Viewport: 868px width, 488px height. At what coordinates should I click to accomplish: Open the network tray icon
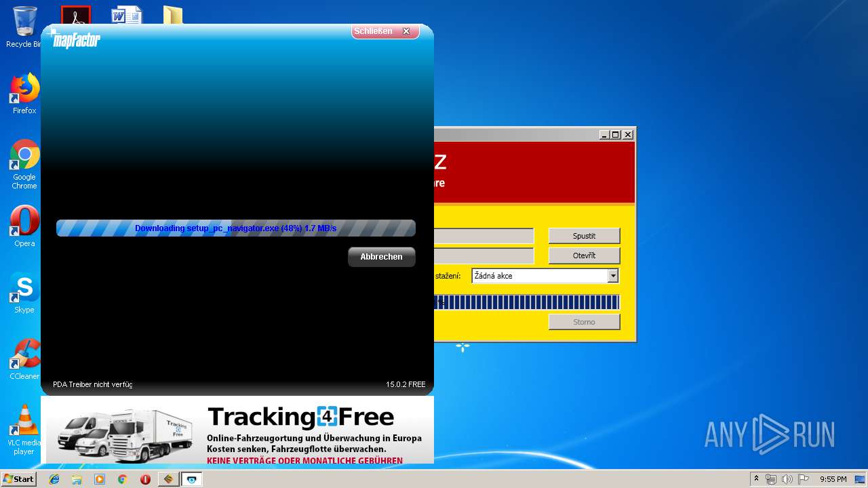coord(771,479)
